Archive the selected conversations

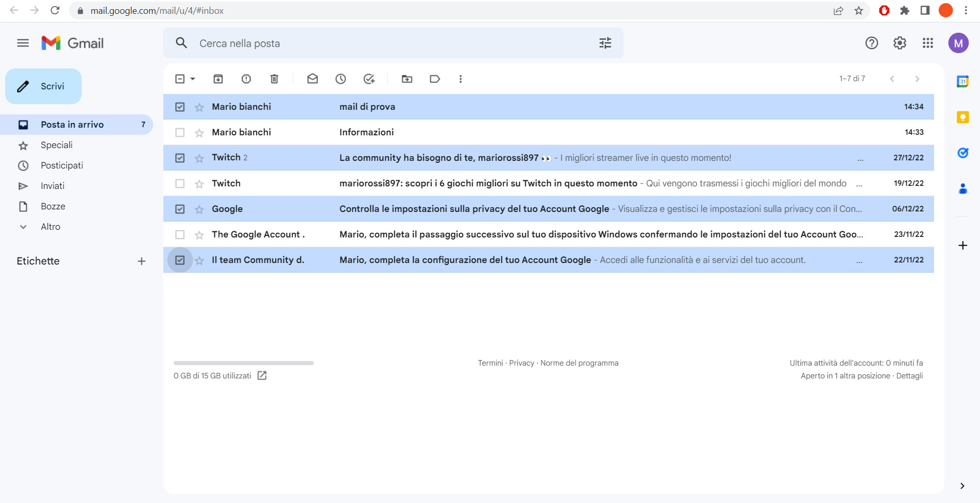218,79
